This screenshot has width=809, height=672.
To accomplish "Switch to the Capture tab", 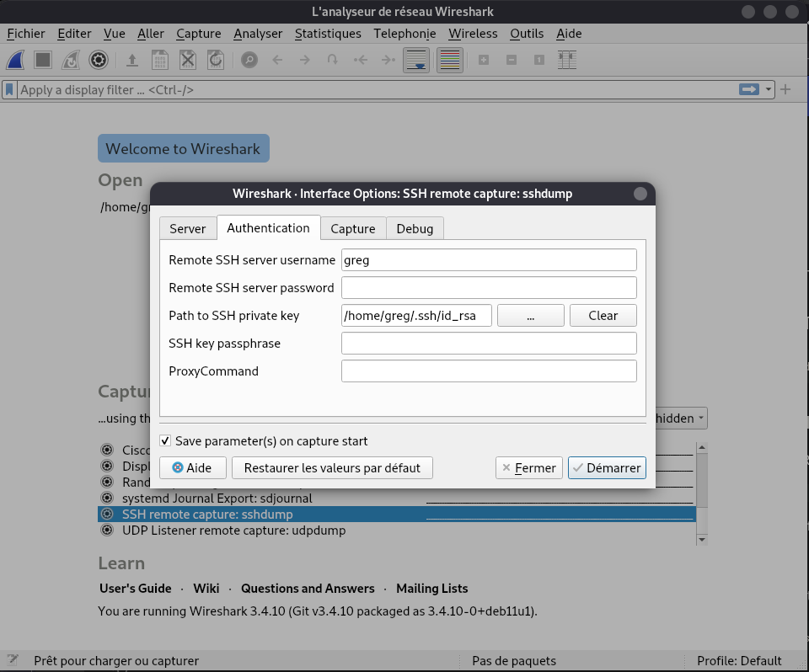I will (352, 229).
